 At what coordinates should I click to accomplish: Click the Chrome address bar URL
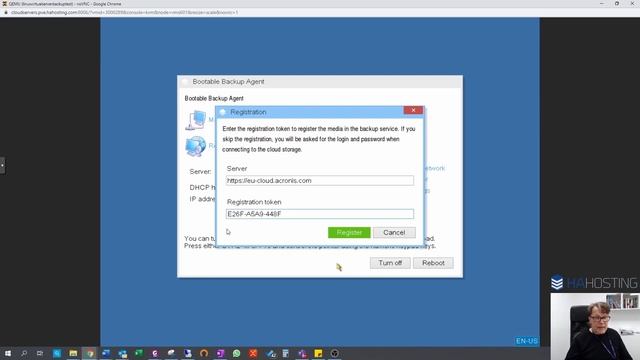pyautogui.click(x=124, y=13)
